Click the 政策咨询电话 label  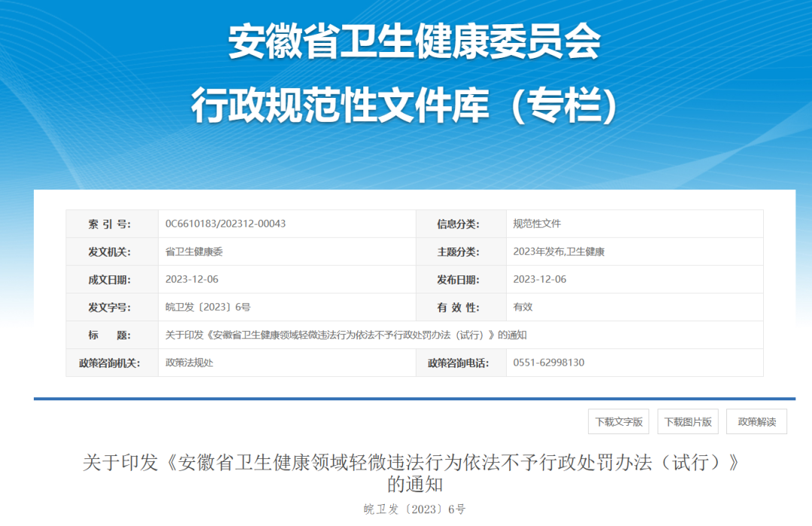459,363
